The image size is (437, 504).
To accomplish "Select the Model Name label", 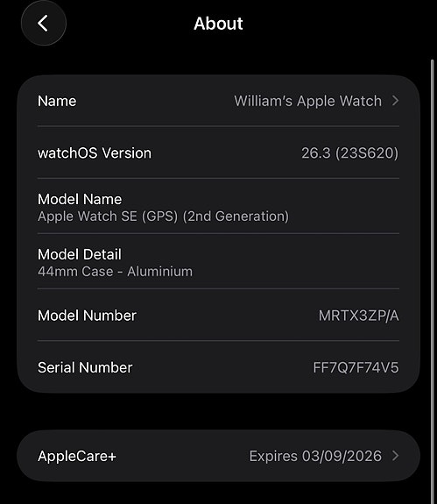I will tap(80, 199).
